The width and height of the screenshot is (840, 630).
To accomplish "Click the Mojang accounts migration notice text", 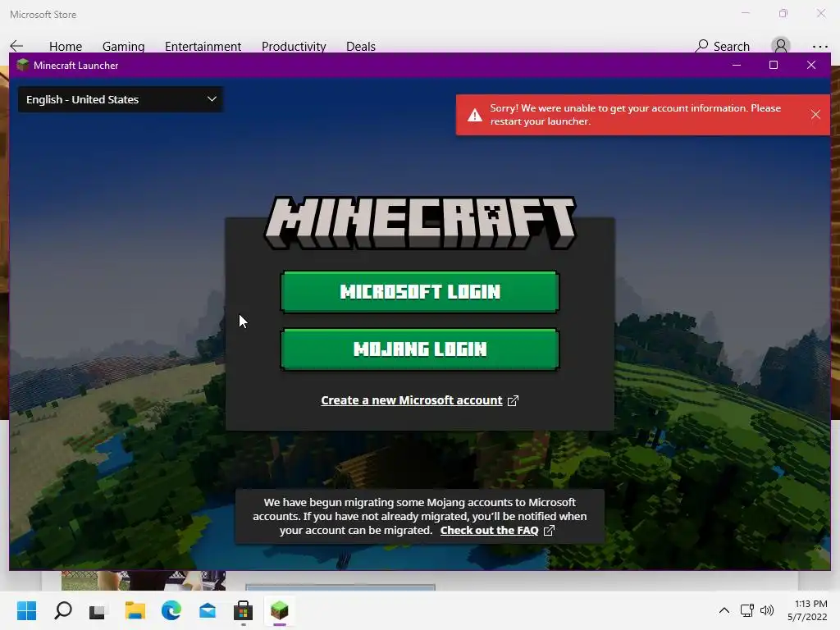I will 419,517.
